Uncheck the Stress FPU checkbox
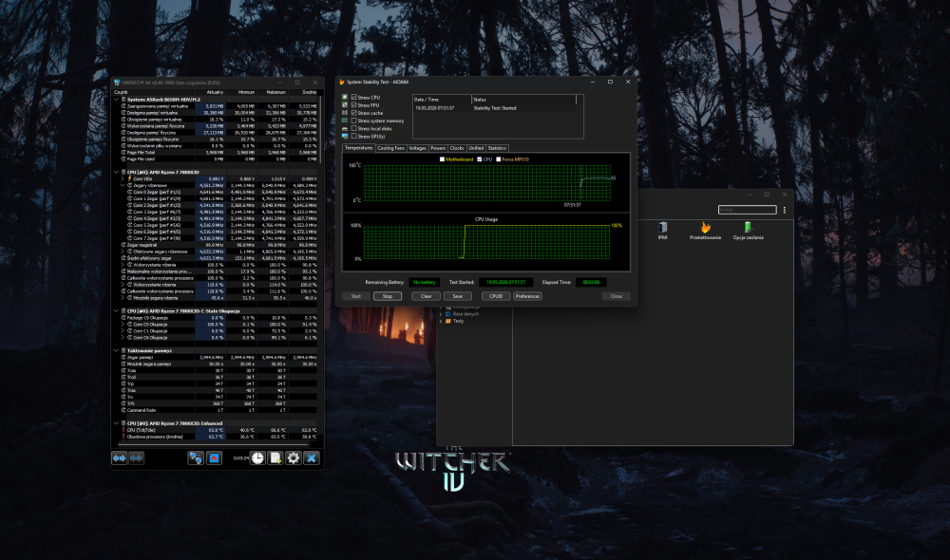950x560 pixels. point(353,104)
